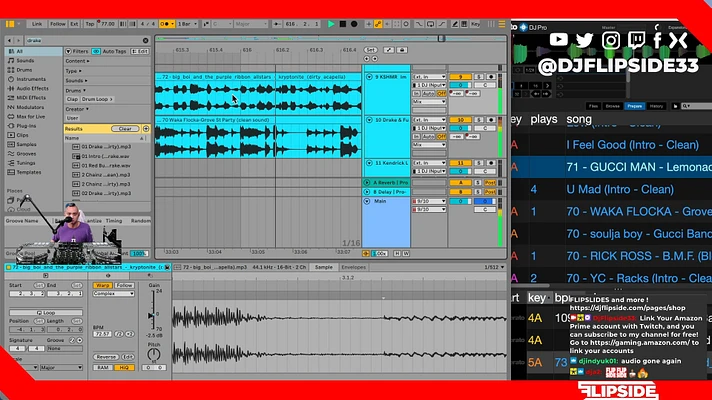Viewport: 712px width, 400px height.
Task: Click the transport Stop button
Action: point(343,24)
